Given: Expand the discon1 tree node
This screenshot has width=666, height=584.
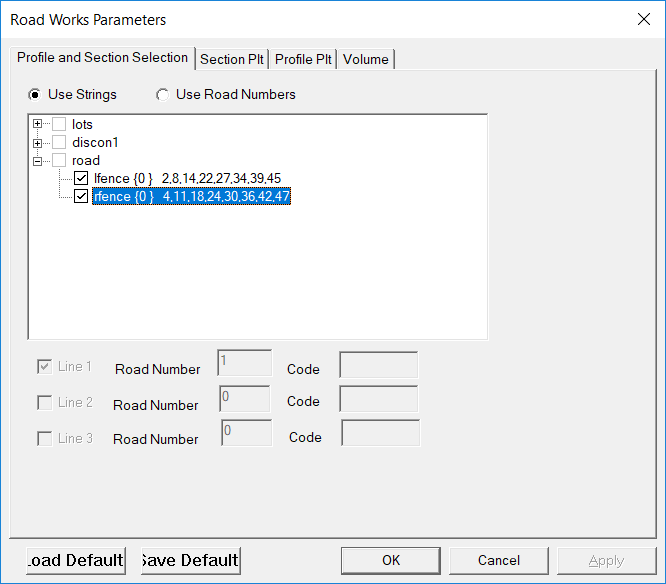Looking at the screenshot, I should pos(38,143).
